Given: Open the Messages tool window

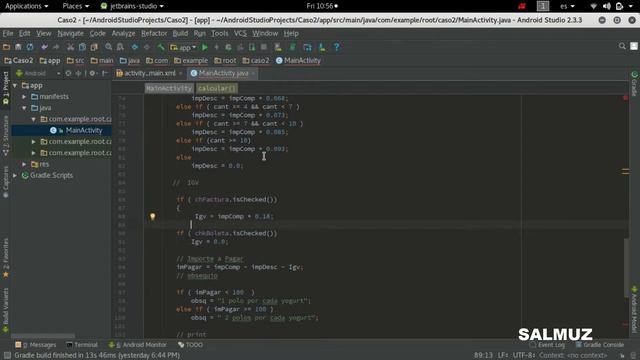Looking at the screenshot, I should [36, 345].
